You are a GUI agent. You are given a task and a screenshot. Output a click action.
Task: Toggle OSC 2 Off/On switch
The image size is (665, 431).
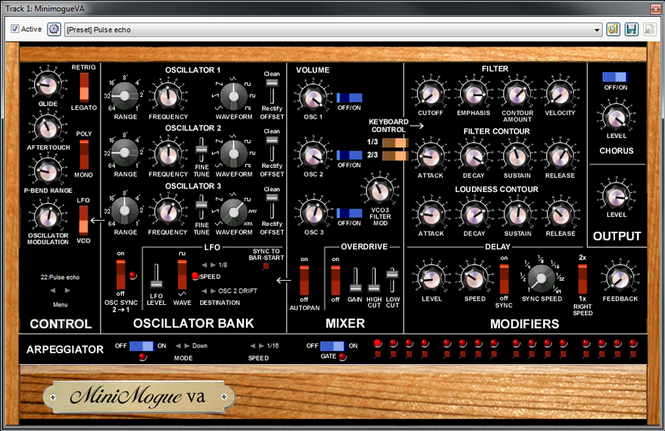point(349,155)
